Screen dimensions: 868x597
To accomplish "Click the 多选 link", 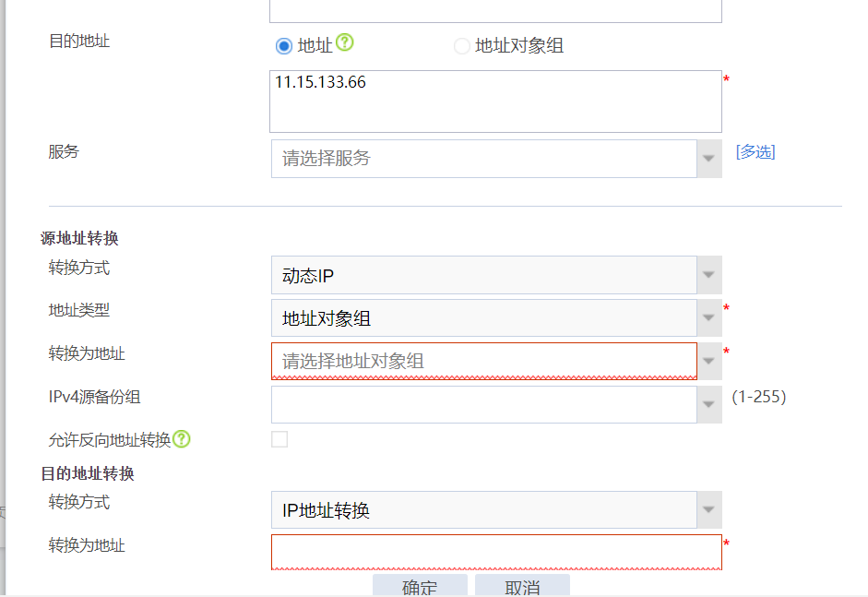I will click(x=755, y=152).
